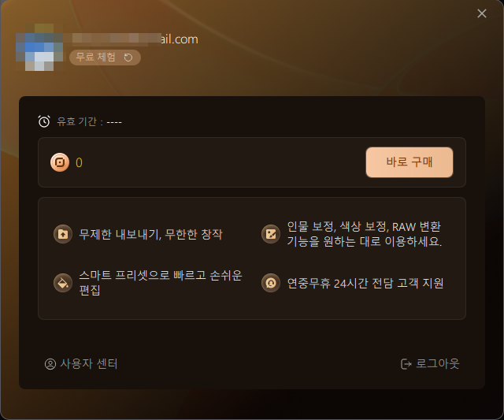Click the 무료 체험 badge
Viewport: 504px width, 420px height.
(x=105, y=58)
